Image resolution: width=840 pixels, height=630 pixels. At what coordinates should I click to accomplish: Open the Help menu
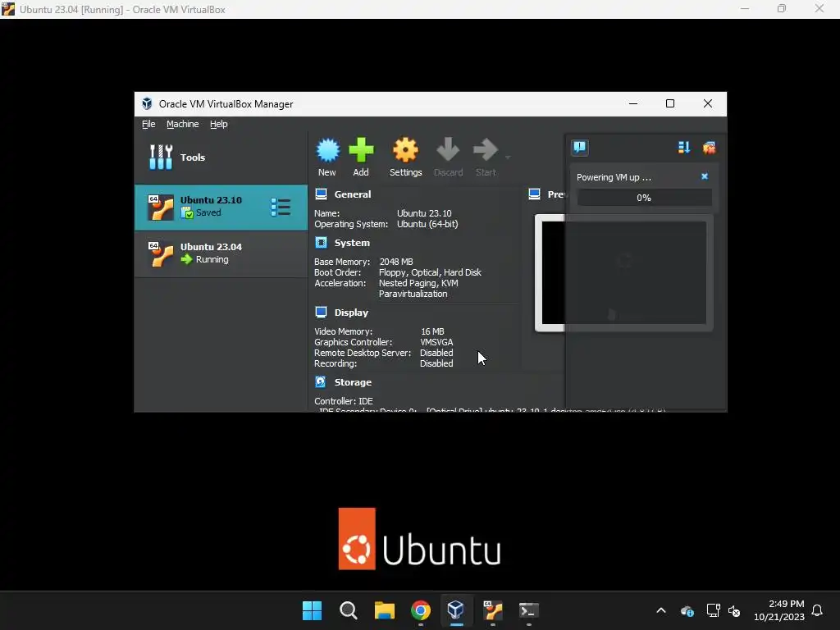(x=218, y=124)
